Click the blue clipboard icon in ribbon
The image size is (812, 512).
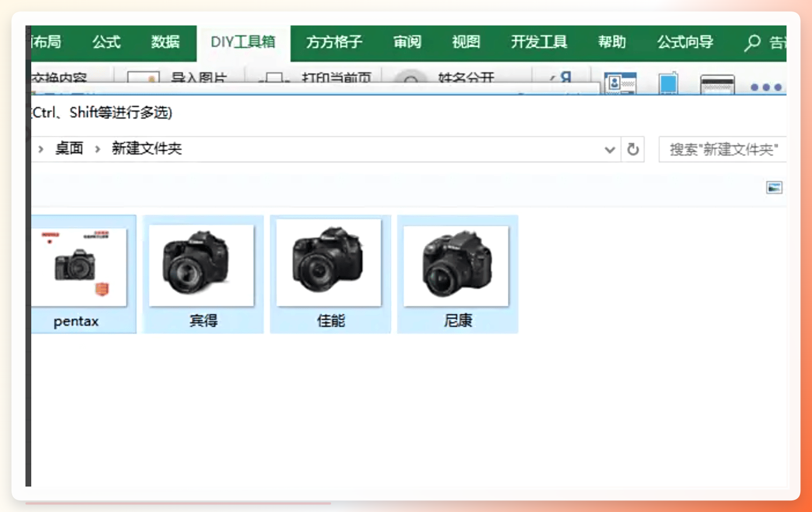point(668,83)
